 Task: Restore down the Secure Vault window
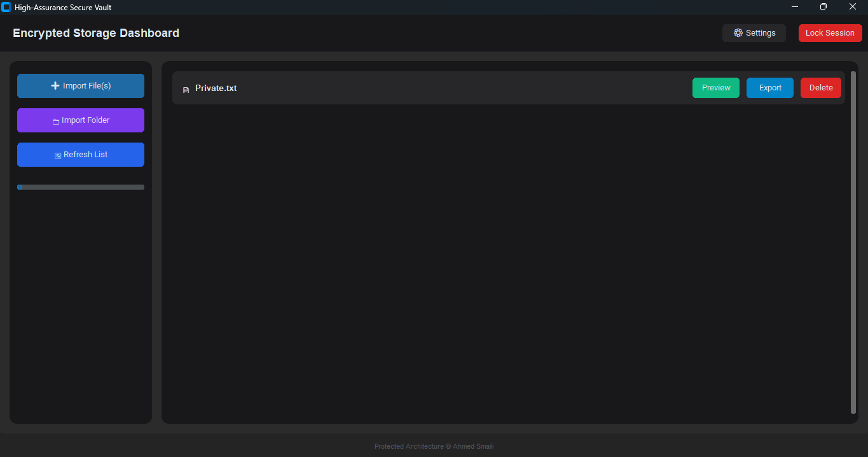[823, 7]
